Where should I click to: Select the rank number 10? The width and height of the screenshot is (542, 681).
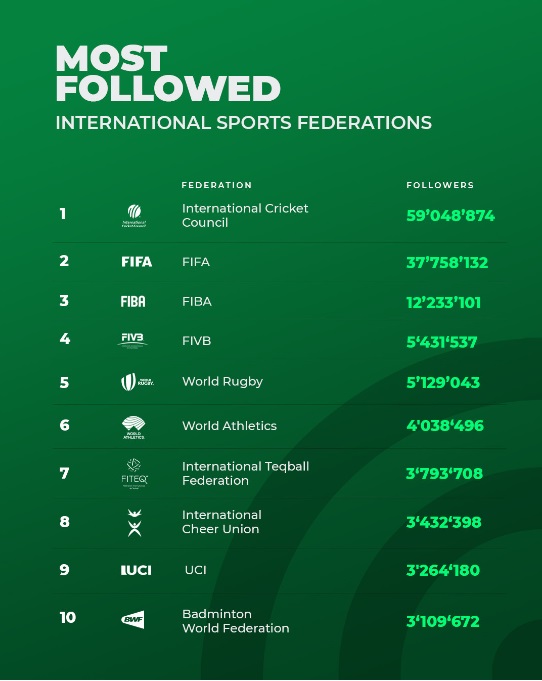click(x=68, y=617)
